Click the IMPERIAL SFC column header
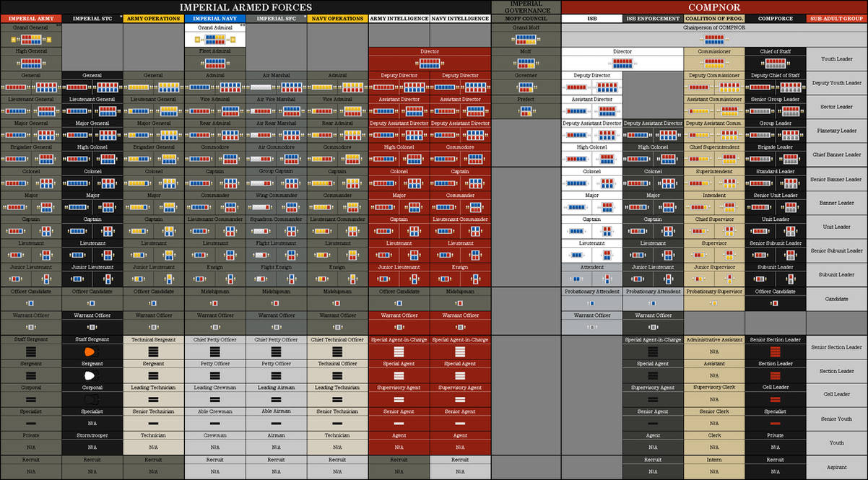868x480 pixels. tap(276, 18)
